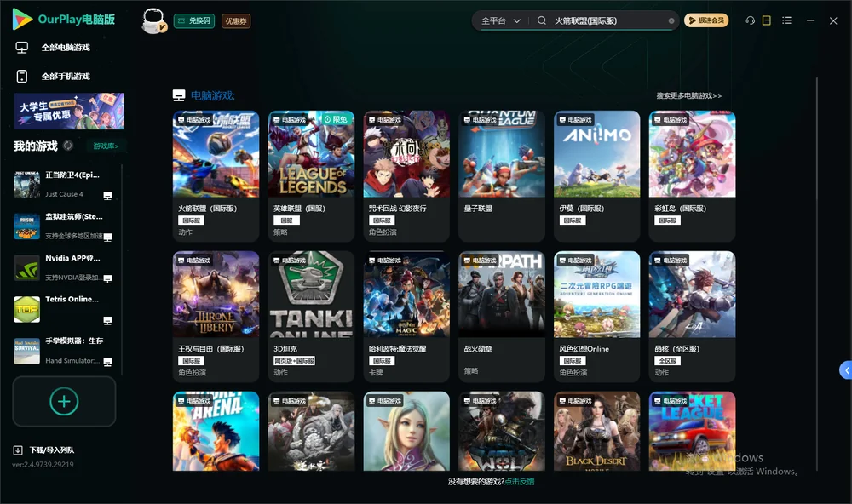Click the search input field
The width and height of the screenshot is (852, 504).
[x=608, y=20]
